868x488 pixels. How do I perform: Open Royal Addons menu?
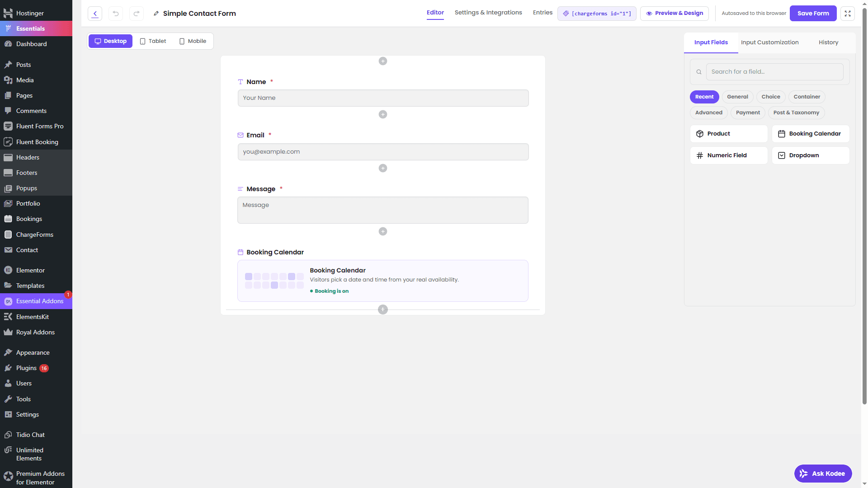point(36,332)
